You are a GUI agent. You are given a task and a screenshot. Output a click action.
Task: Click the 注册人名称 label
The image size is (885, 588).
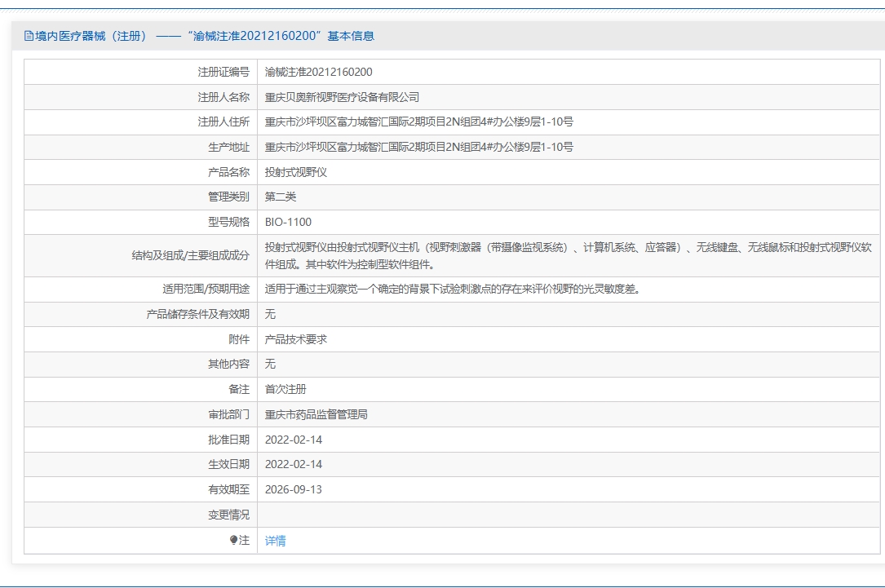[223, 97]
